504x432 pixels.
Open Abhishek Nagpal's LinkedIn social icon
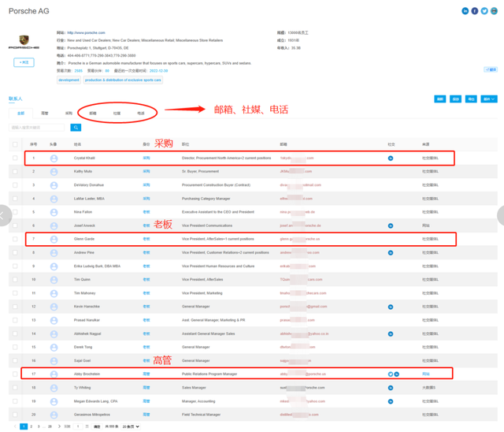pos(391,334)
